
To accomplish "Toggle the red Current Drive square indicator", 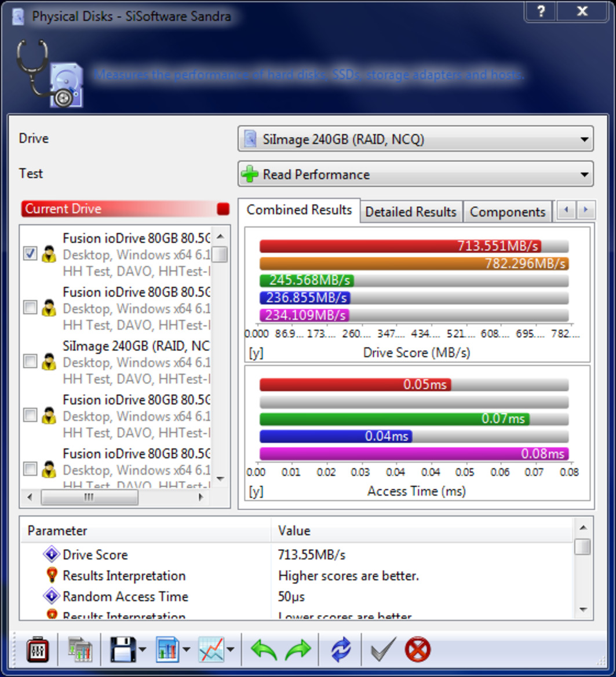I will [x=223, y=209].
